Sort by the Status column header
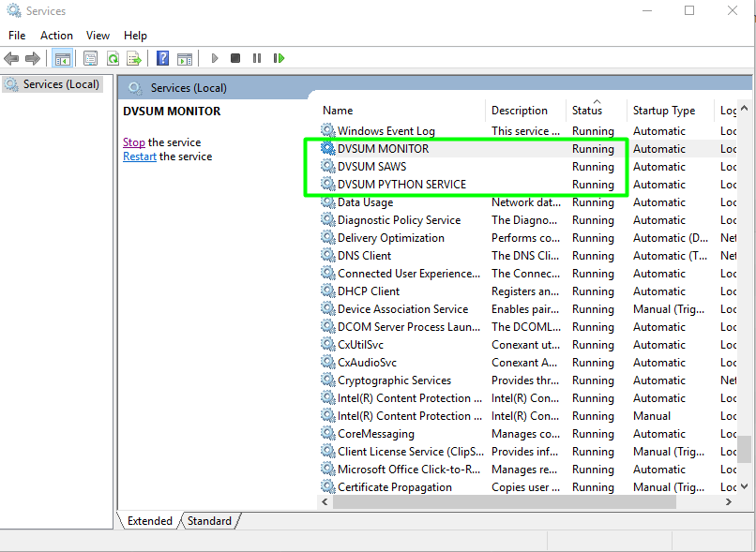This screenshot has height=552, width=756. point(597,111)
